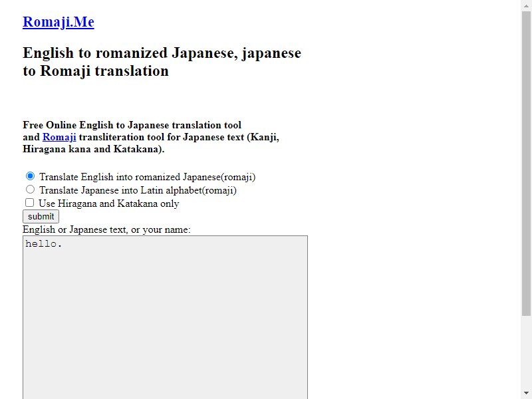The height and width of the screenshot is (399, 532).
Task: Click the heading English to romanized Japanese
Action: (x=162, y=62)
